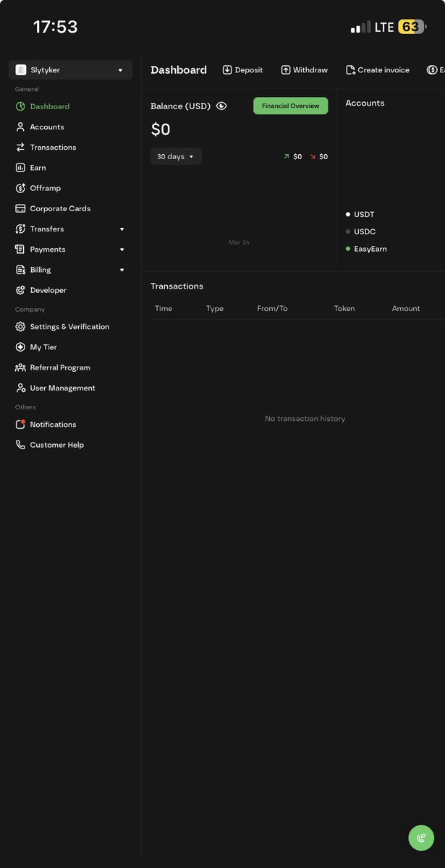The width and height of the screenshot is (445, 868).
Task: Click the Financial Overview button
Action: [291, 106]
